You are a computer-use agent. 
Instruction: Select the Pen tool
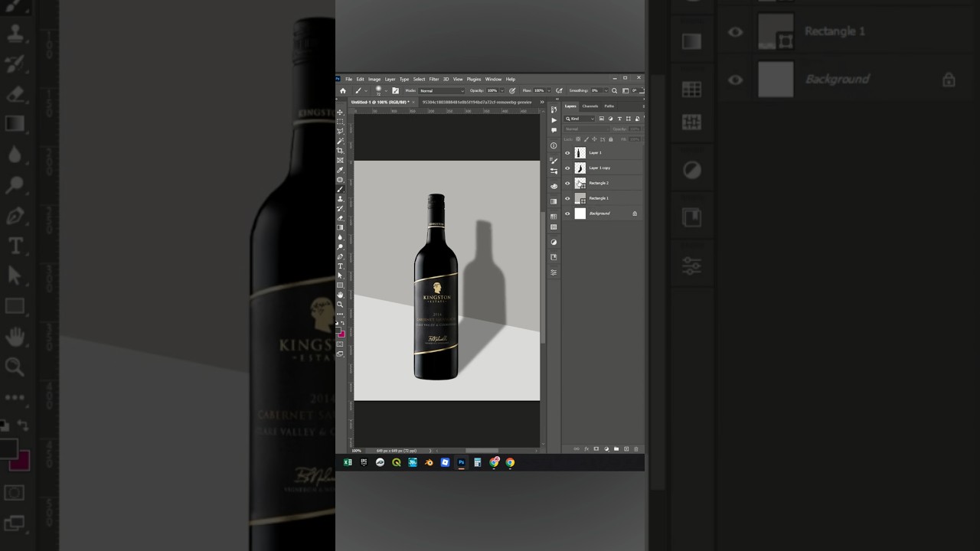click(341, 256)
